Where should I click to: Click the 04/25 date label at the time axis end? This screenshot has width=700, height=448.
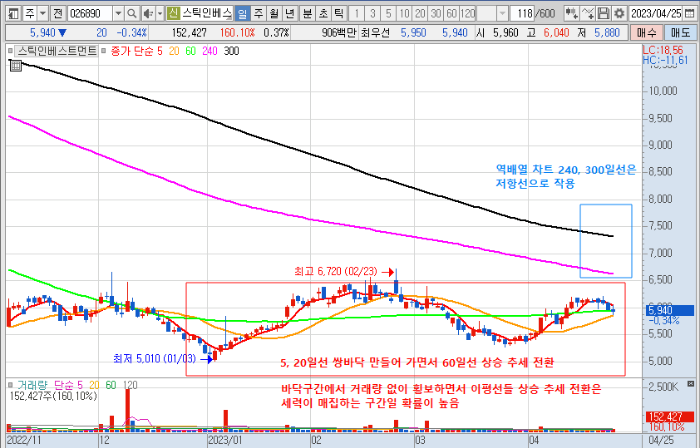pyautogui.click(x=661, y=440)
